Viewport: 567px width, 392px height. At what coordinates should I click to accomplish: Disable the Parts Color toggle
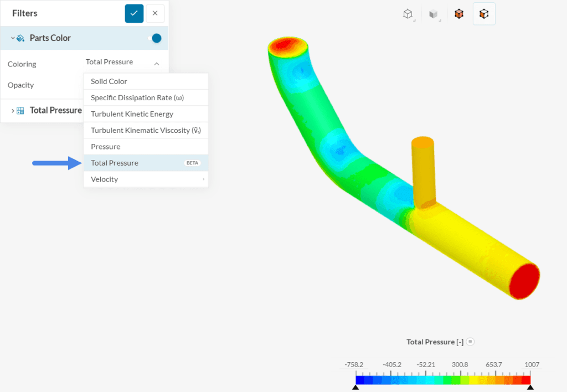click(x=156, y=38)
